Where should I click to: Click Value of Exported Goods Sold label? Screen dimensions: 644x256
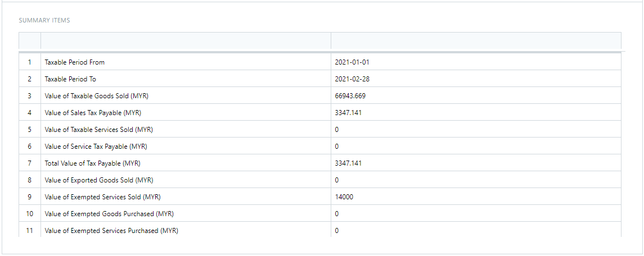pos(99,180)
